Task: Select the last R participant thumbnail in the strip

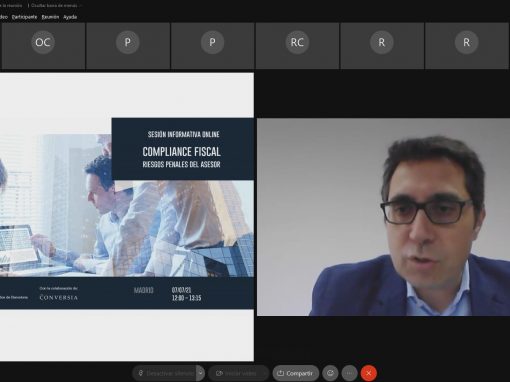Action: pos(467,46)
